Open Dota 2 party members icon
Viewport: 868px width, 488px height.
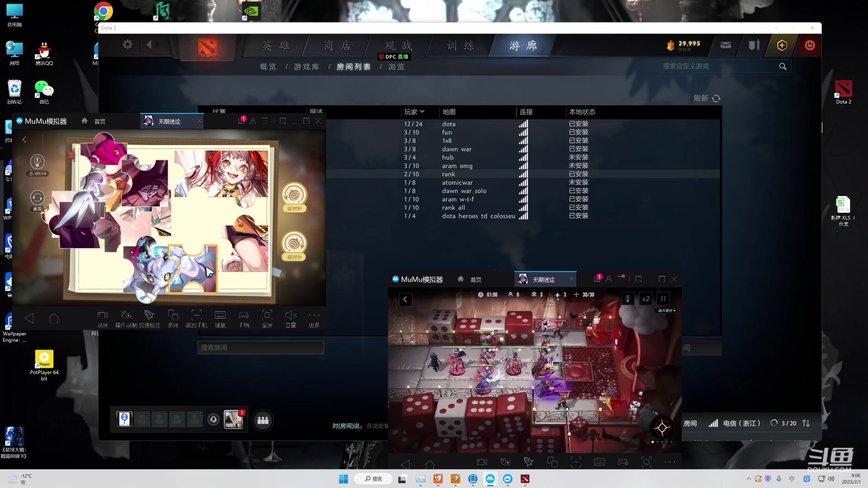tap(263, 421)
